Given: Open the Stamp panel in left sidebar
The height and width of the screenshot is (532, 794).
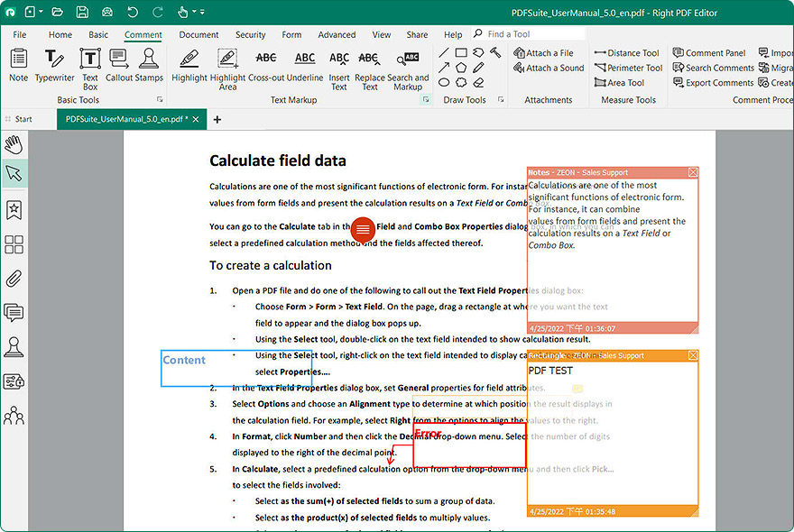Looking at the screenshot, I should tap(14, 347).
